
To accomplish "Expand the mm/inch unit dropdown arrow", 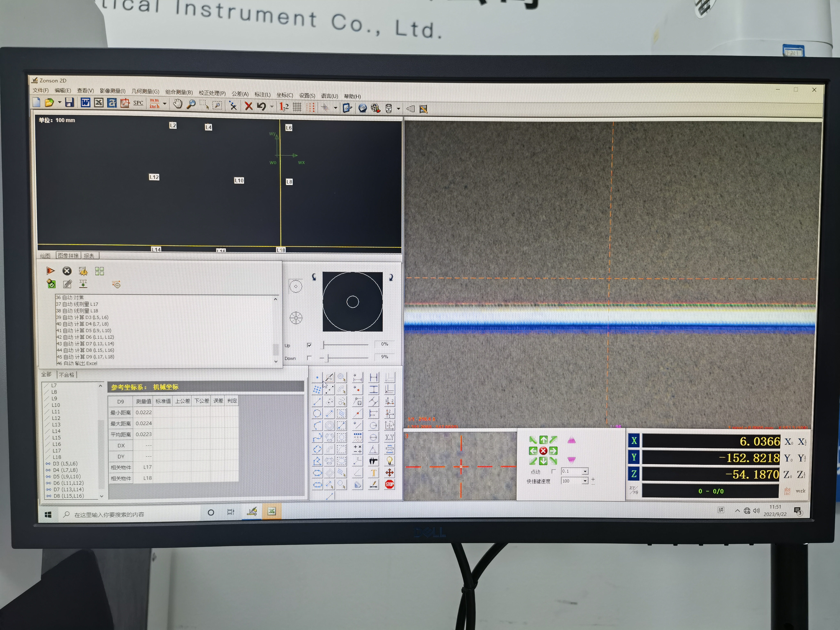I will click(x=165, y=104).
